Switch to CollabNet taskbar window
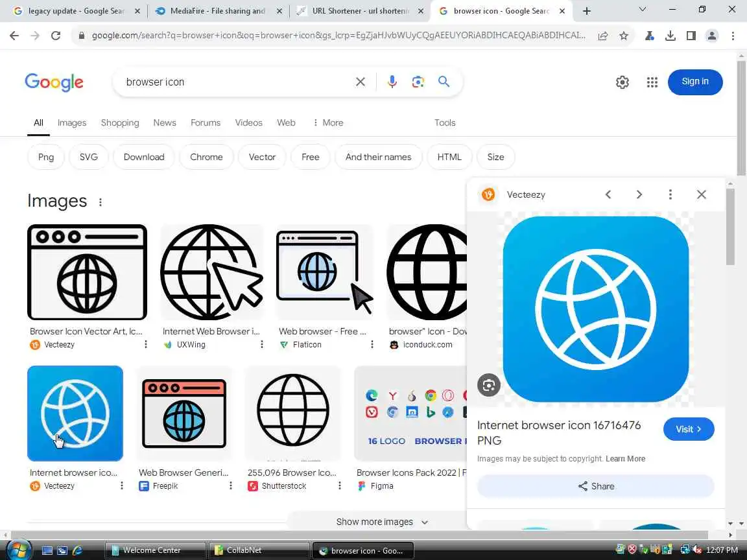 (259, 550)
